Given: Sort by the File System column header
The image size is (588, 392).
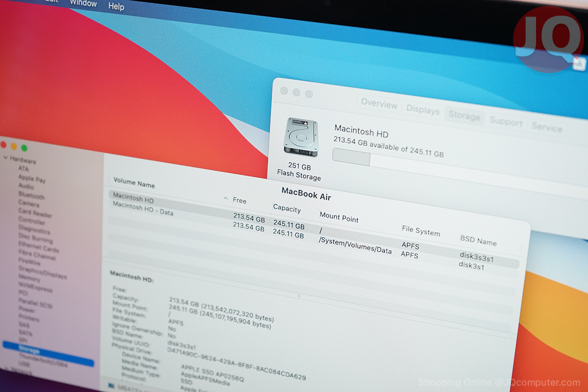Looking at the screenshot, I should (421, 230).
